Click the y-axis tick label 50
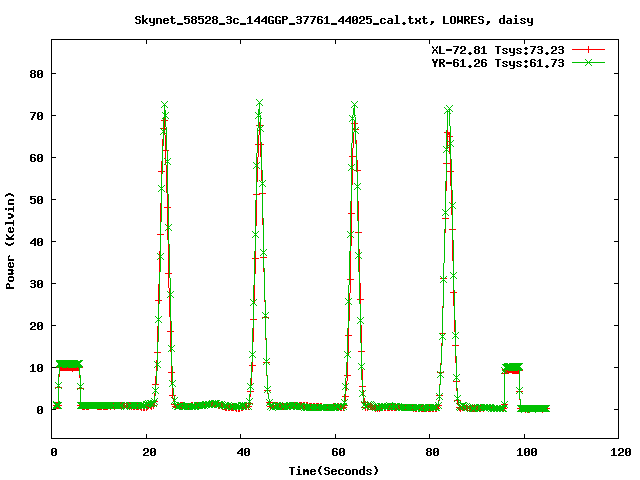Viewport: 640px width, 480px height. point(36,200)
